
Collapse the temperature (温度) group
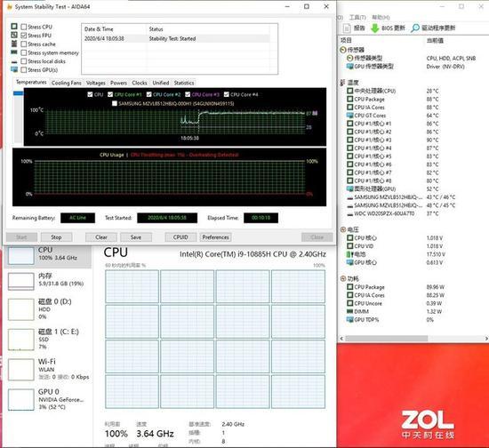343,83
